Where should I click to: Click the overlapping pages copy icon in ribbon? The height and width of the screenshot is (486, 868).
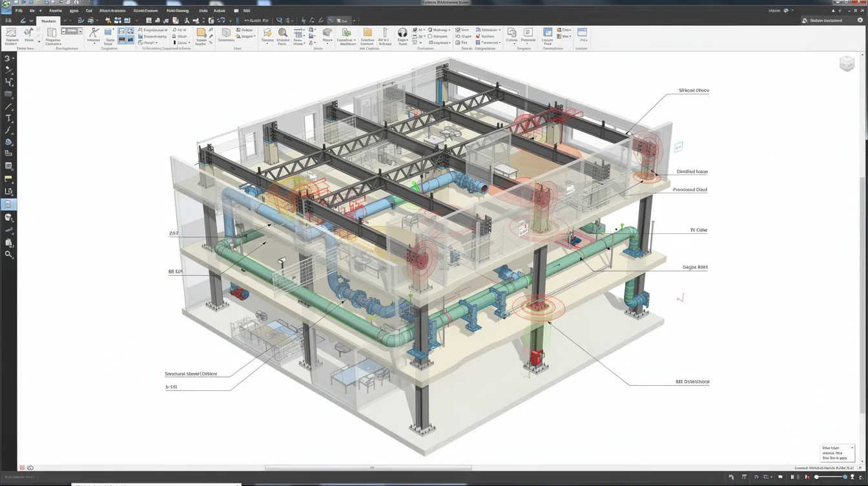(512, 33)
